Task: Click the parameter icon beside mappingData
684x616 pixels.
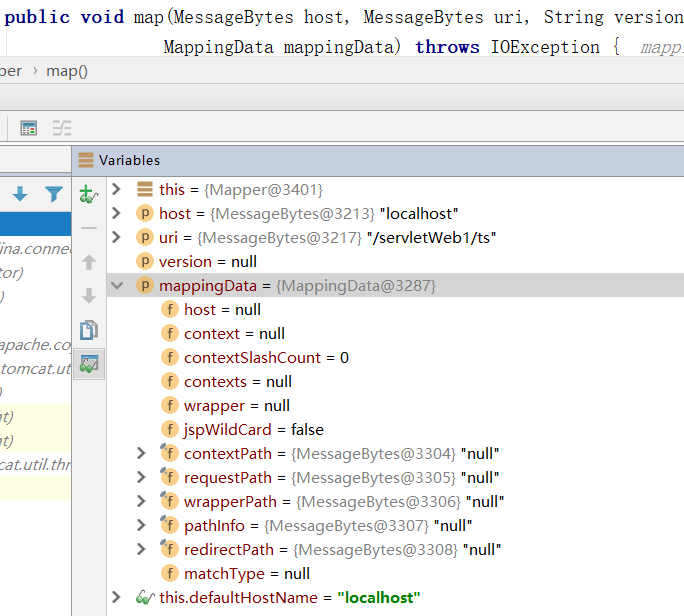Action: (145, 286)
